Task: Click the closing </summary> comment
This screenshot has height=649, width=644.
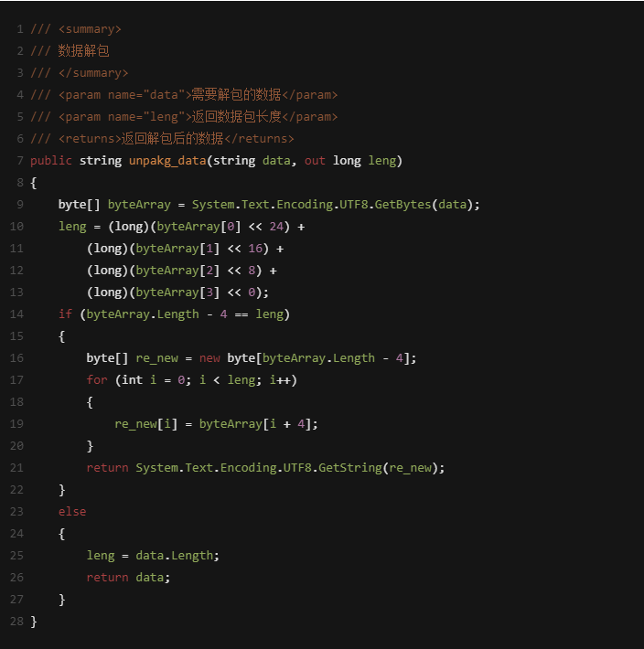Action: [93, 73]
